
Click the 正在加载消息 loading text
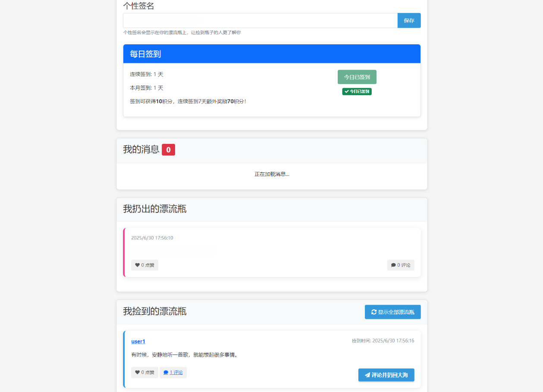click(272, 174)
